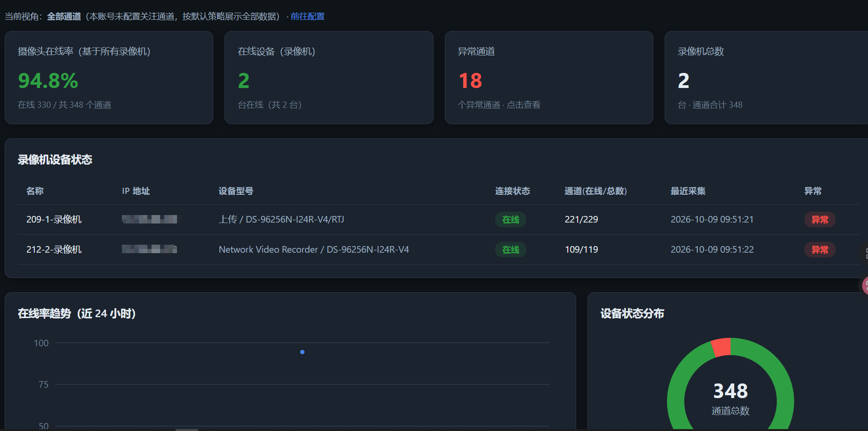
Task: Click the 个异常通道 · 点击查看 caption
Action: [499, 105]
